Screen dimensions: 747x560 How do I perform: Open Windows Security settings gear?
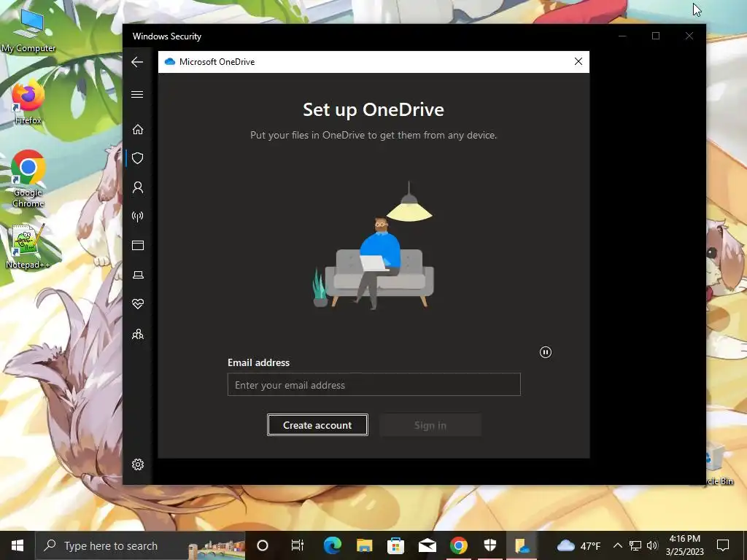click(138, 464)
